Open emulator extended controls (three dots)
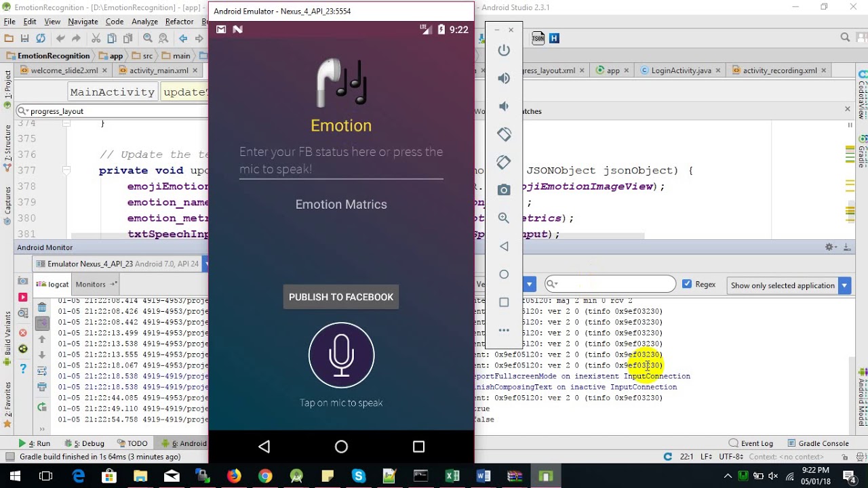The width and height of the screenshot is (868, 488). (504, 330)
